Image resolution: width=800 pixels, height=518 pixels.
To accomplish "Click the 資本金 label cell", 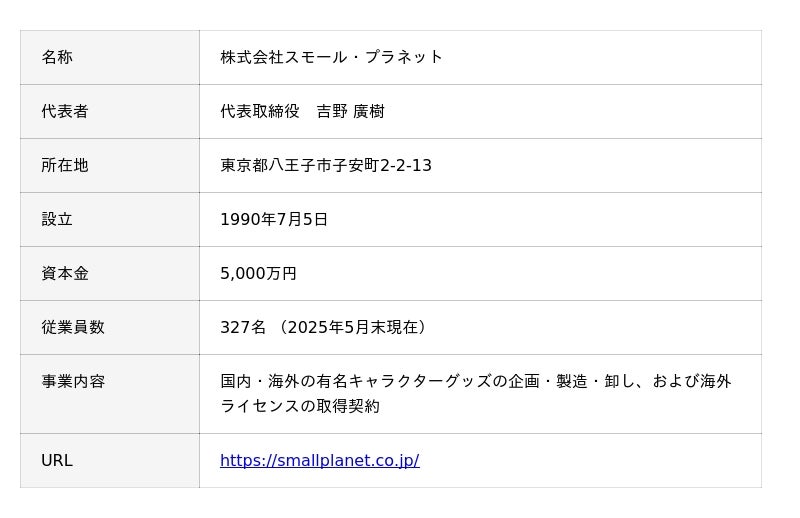I will click(65, 273).
